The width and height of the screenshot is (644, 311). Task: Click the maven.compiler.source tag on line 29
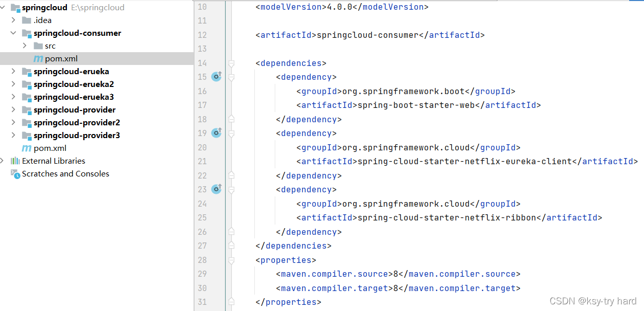[x=335, y=274]
